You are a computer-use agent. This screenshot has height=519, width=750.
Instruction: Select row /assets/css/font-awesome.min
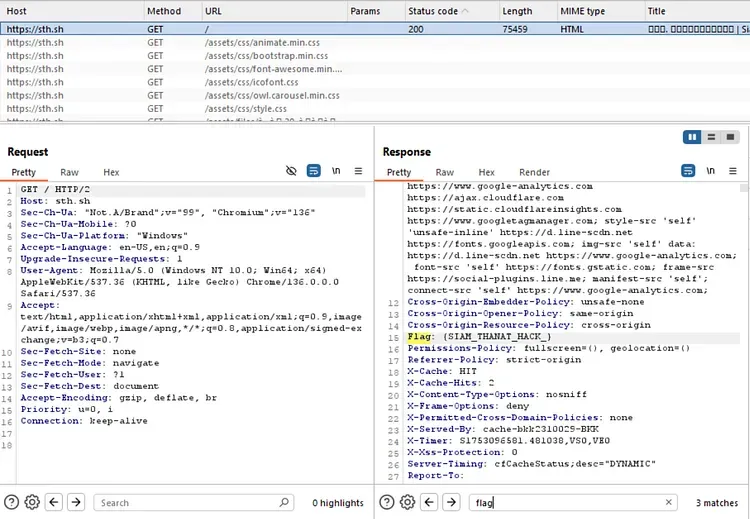pyautogui.click(x=375, y=69)
